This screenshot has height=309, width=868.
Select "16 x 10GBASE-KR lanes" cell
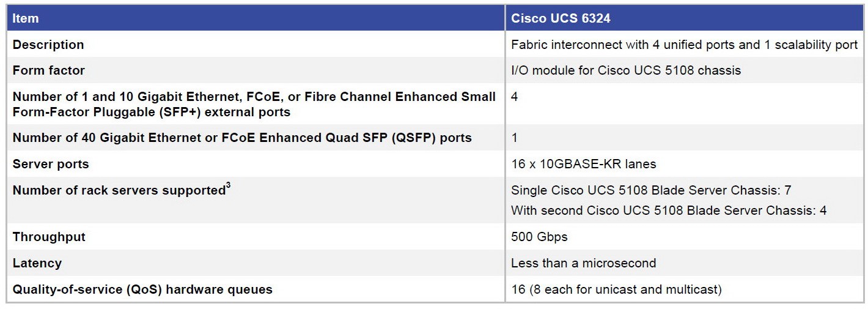coord(584,164)
